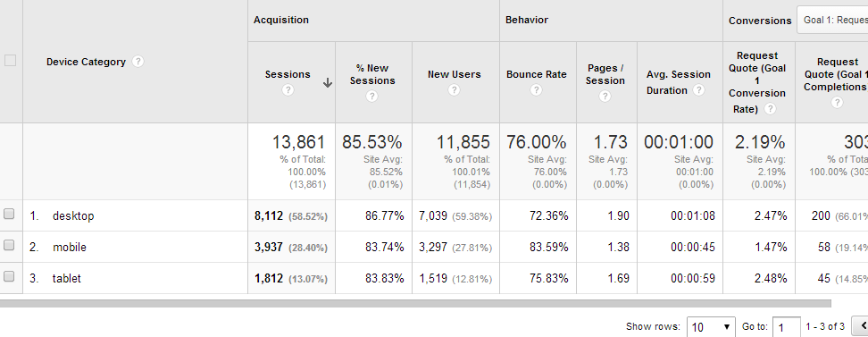Open the mobile device category link

[69, 248]
